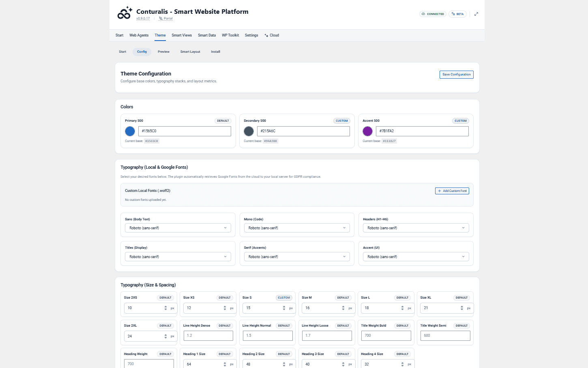Click the Size XS stepper arrows
Screen dimensions: 588x368
click(225, 308)
